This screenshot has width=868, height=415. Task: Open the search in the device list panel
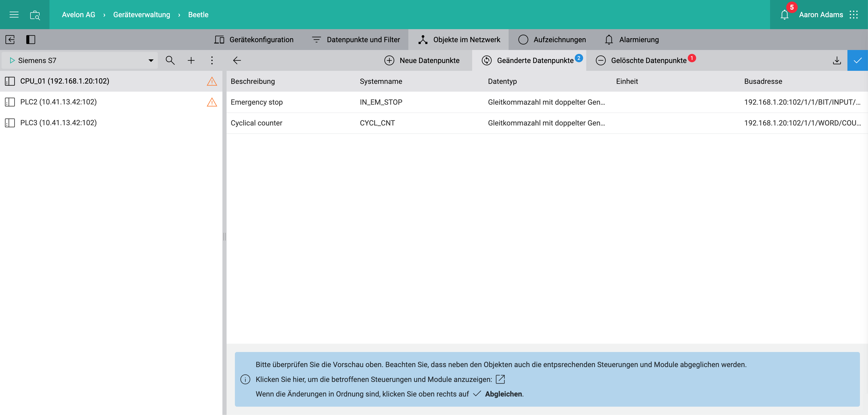(170, 60)
